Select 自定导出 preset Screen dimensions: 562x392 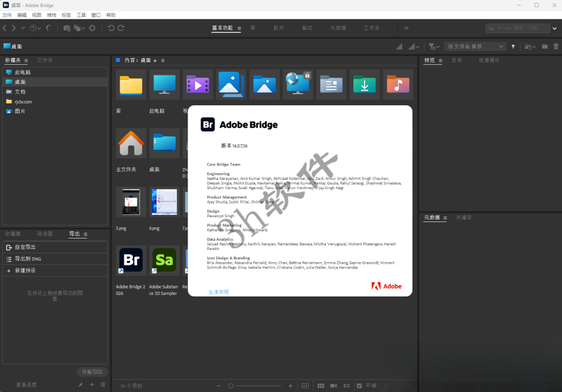[55, 247]
